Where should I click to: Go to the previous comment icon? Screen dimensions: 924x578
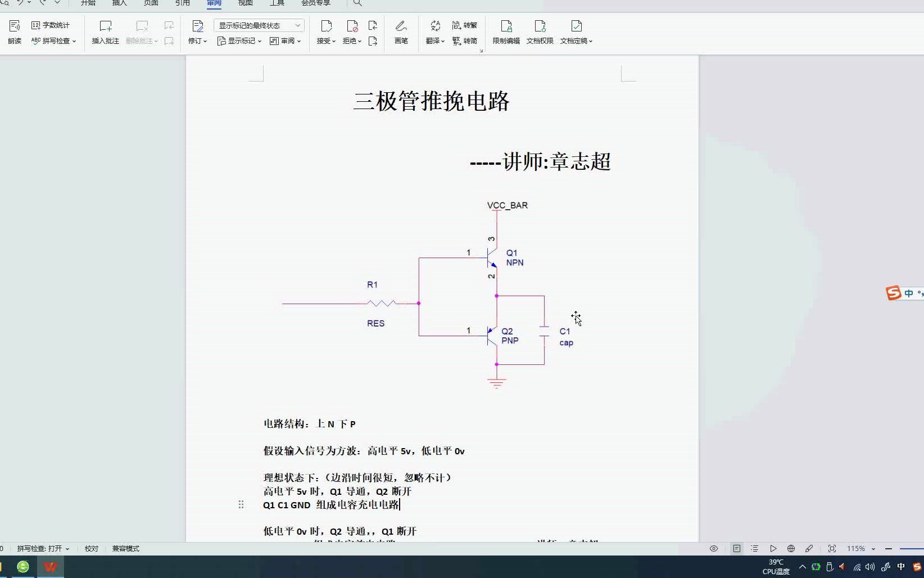click(x=169, y=25)
